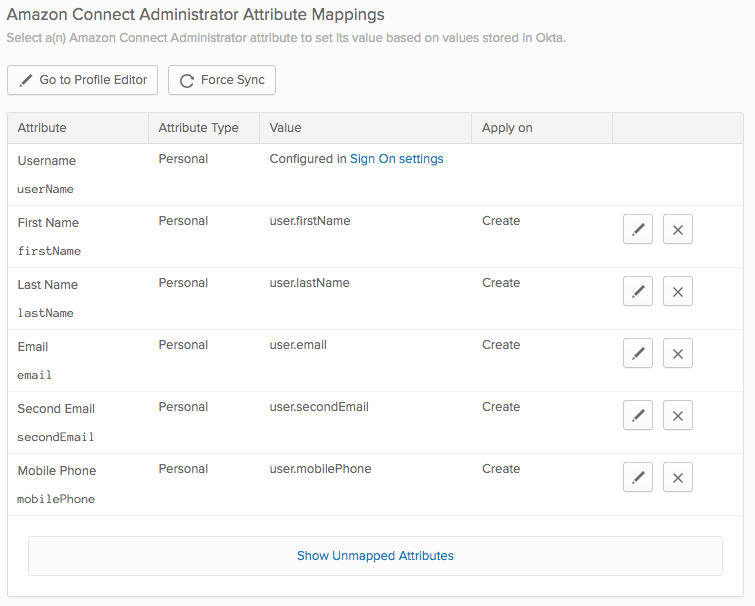755x606 pixels.
Task: Click the Apply on column header
Action: click(x=507, y=128)
